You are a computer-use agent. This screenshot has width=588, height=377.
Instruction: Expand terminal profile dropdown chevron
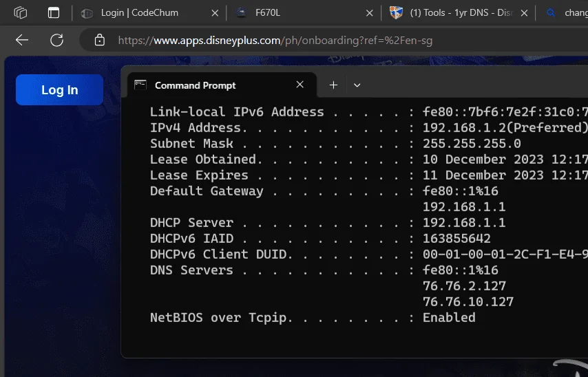click(x=357, y=85)
